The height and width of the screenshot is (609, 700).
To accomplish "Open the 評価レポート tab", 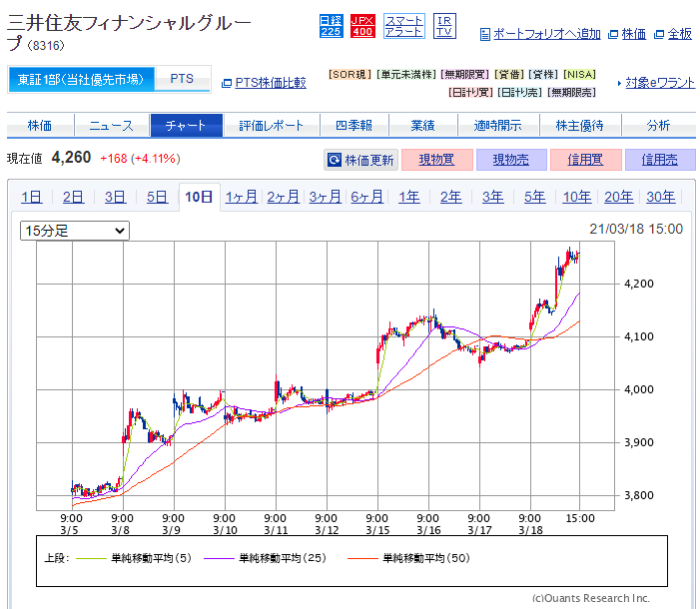I will coord(271,126).
